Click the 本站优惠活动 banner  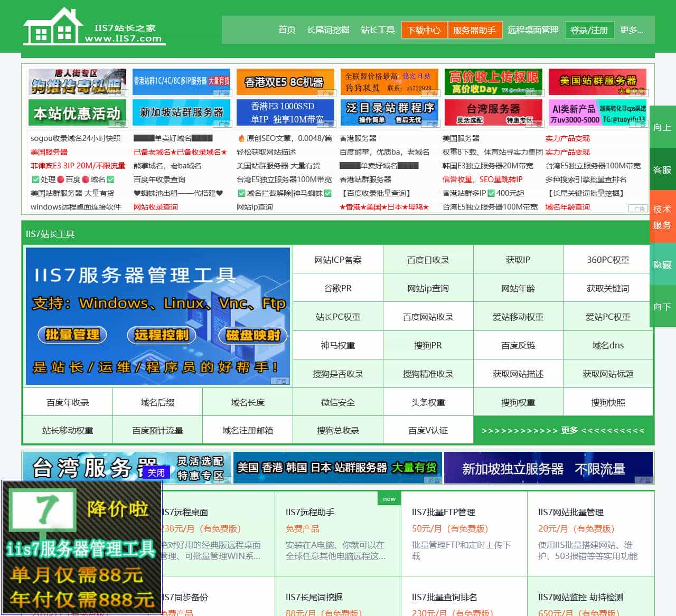click(77, 113)
